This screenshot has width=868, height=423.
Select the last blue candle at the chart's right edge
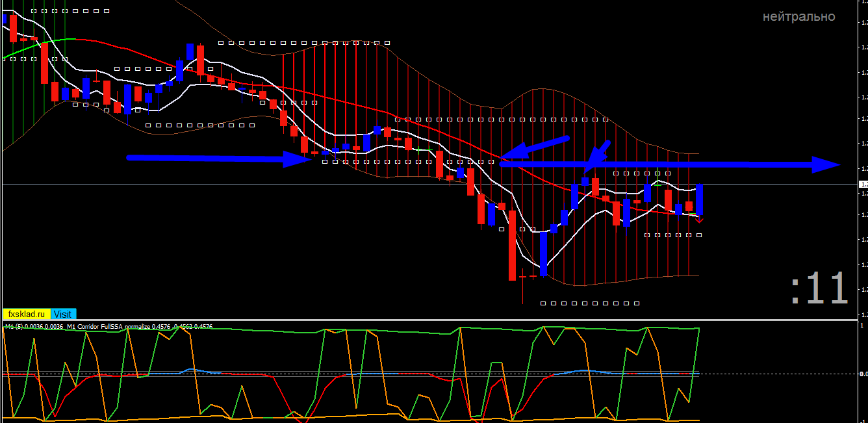[x=700, y=199]
